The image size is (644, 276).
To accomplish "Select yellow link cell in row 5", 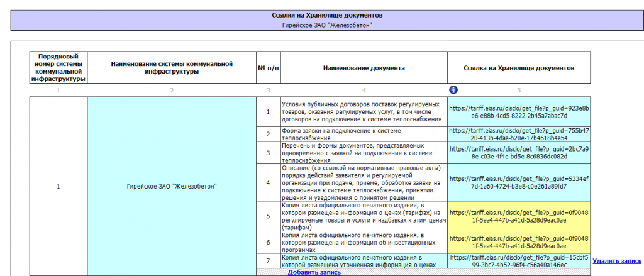I will click(x=519, y=216).
